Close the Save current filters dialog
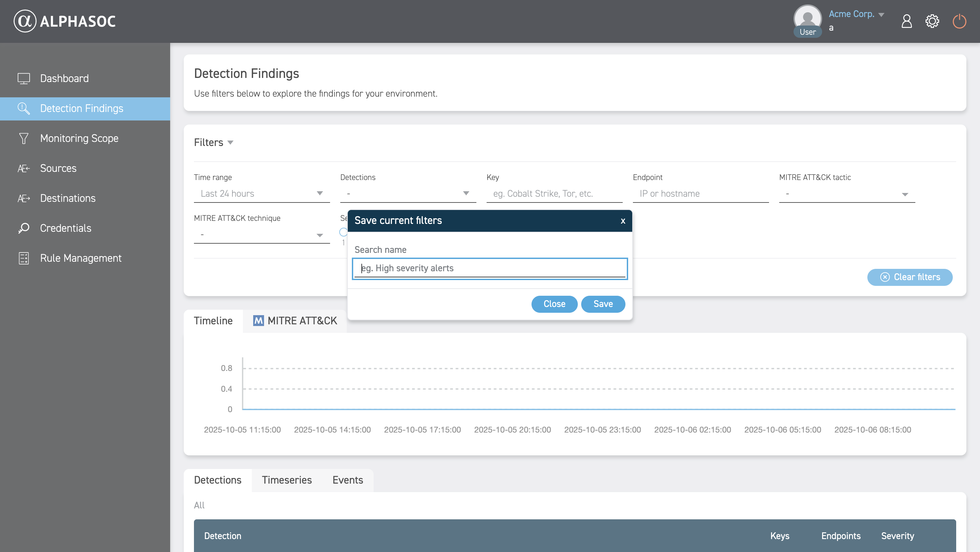Screen dimensions: 980x552 [x=623, y=221]
